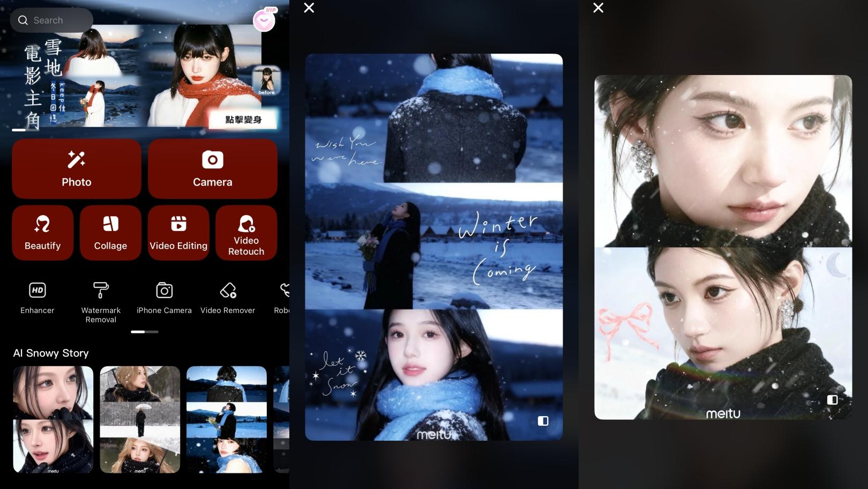868x489 pixels.
Task: Close the right portrait template preview
Action: (598, 8)
